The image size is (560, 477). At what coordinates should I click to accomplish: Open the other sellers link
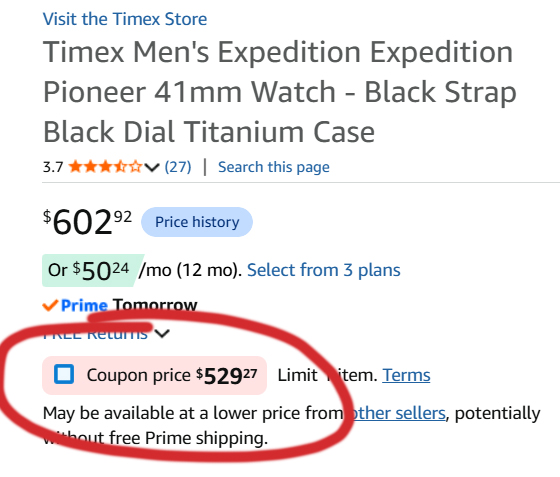coord(398,413)
